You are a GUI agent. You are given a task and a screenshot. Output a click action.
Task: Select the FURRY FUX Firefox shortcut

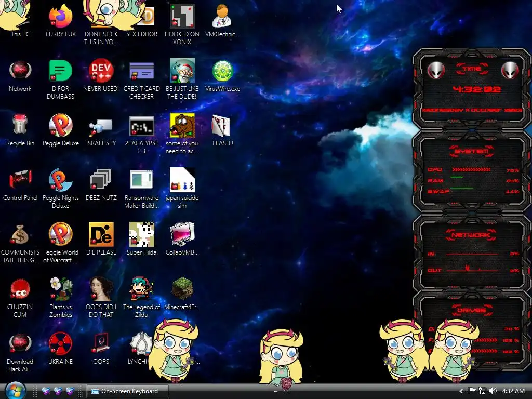point(60,20)
